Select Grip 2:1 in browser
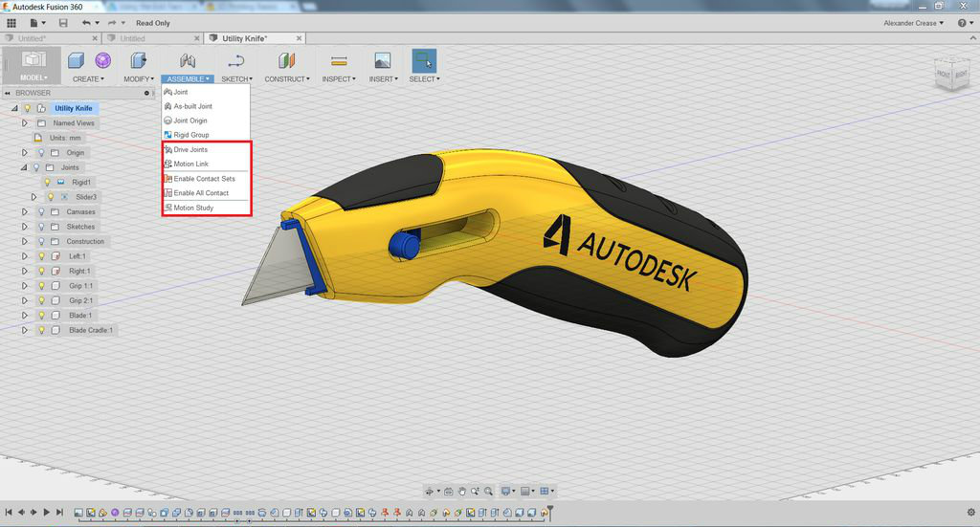 tap(80, 301)
